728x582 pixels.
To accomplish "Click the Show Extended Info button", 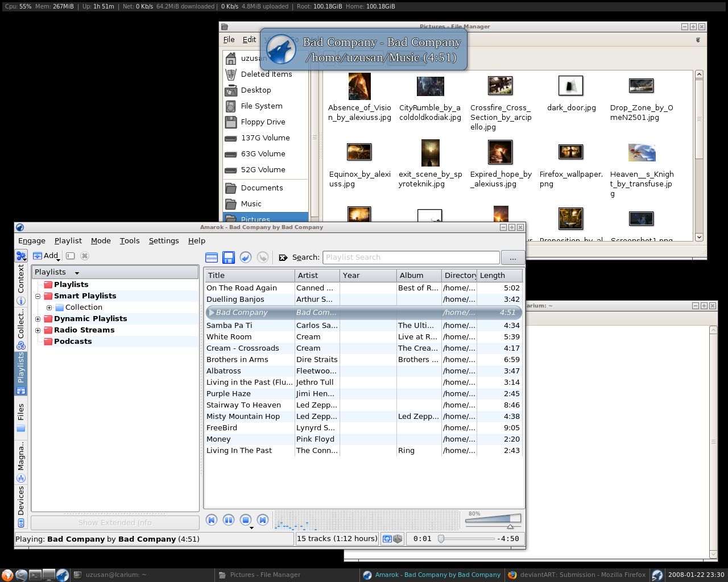I will tap(115, 523).
